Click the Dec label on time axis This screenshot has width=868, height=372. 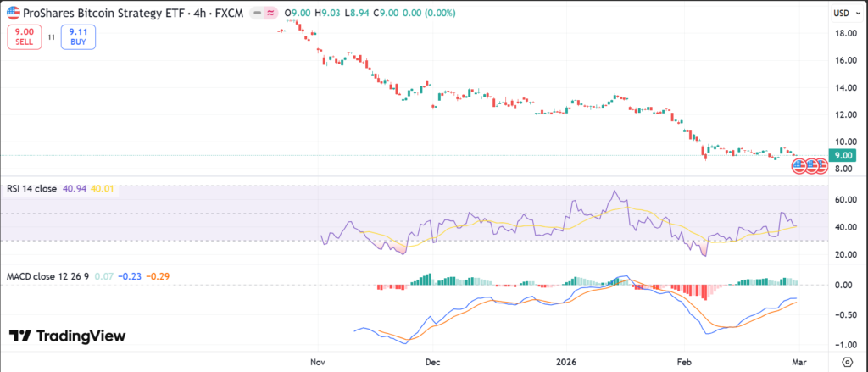(433, 360)
